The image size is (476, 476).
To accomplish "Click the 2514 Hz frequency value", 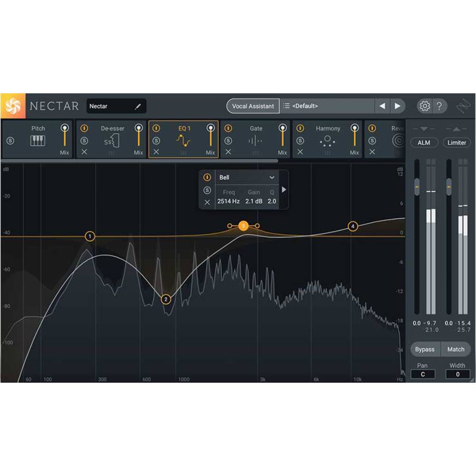I will click(228, 201).
